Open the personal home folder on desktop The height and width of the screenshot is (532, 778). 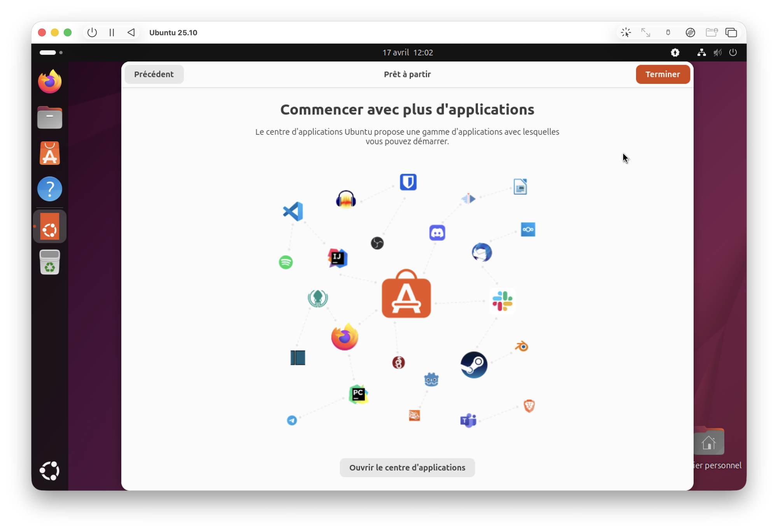click(x=708, y=443)
